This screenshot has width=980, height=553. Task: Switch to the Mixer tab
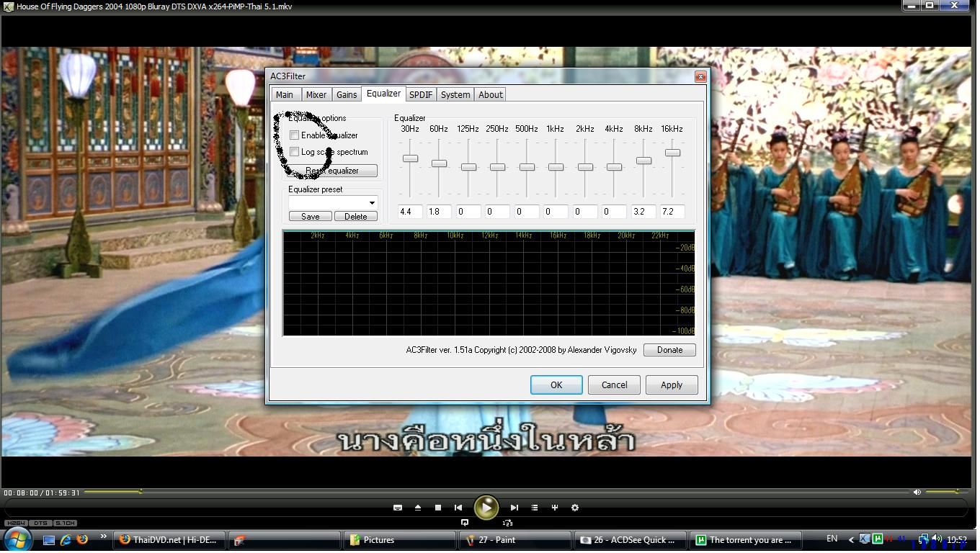coord(316,94)
